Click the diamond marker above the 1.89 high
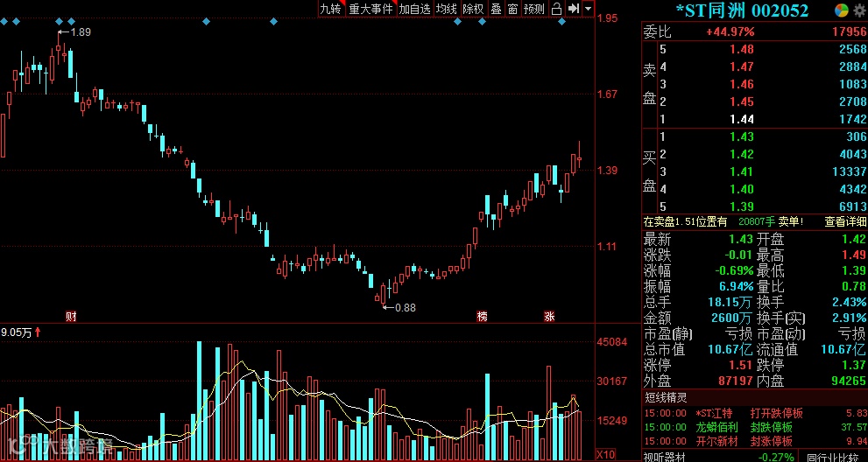The height and width of the screenshot is (462, 868). coord(60,22)
